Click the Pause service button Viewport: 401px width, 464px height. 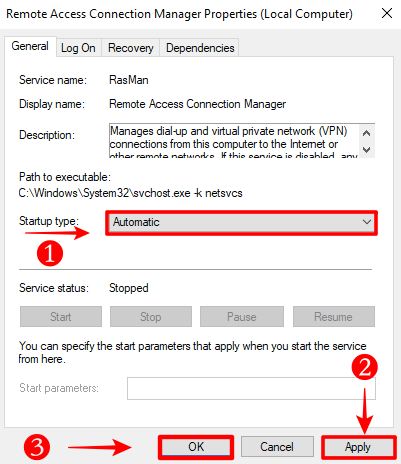point(242,317)
